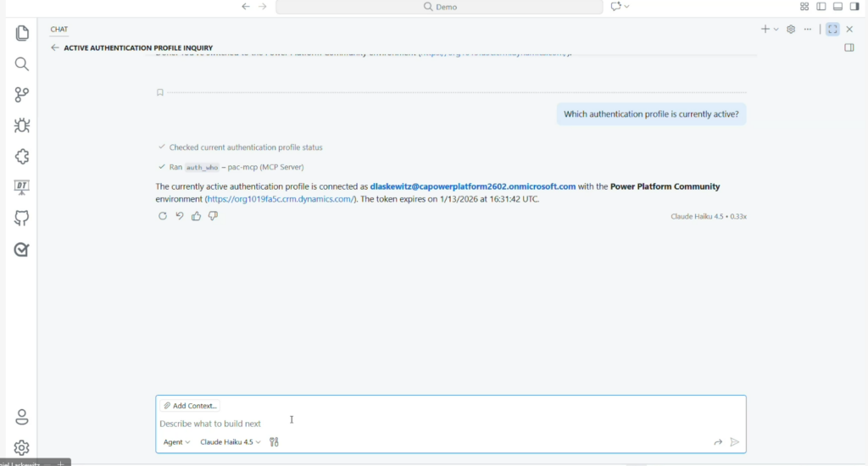Retry the response with the refresh icon
Viewport: 868px width, 466px height.
click(162, 216)
